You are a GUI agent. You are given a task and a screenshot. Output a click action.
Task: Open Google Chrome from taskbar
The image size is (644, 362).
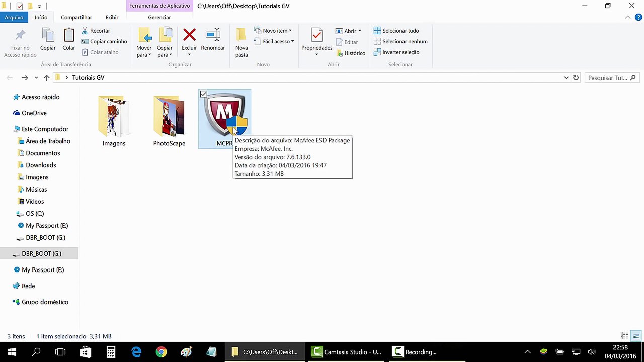161,352
